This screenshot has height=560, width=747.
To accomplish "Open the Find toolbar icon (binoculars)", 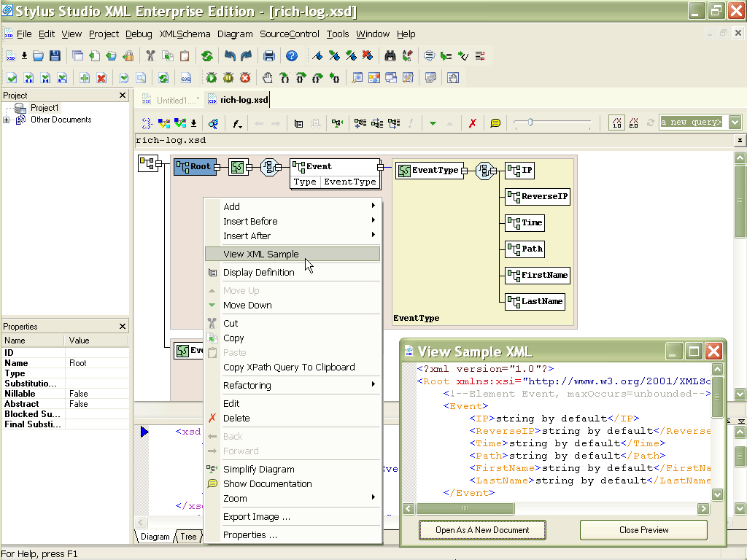I will (x=390, y=55).
